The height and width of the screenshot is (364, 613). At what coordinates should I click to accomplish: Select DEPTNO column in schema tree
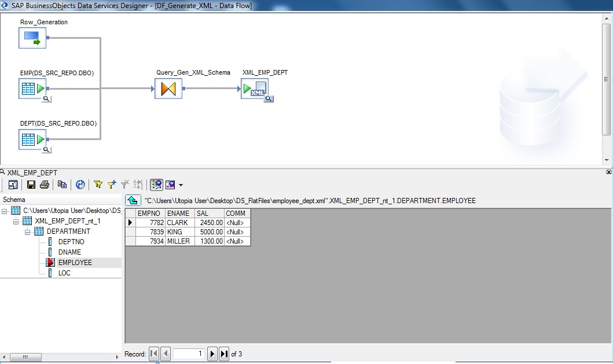71,242
